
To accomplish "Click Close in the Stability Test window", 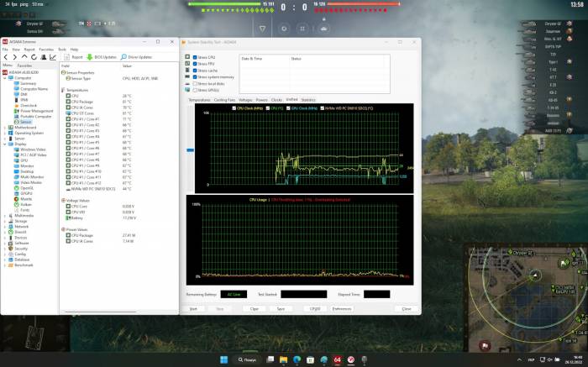I will (x=407, y=308).
